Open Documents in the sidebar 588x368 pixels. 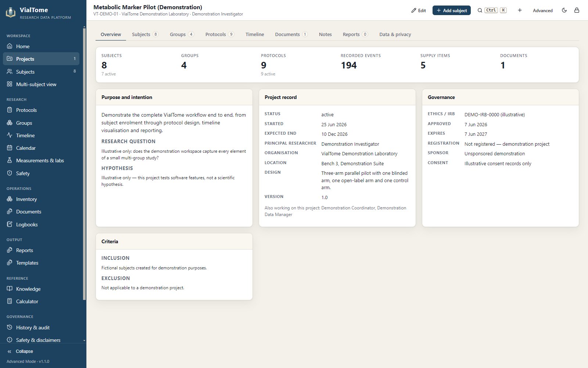click(41, 212)
